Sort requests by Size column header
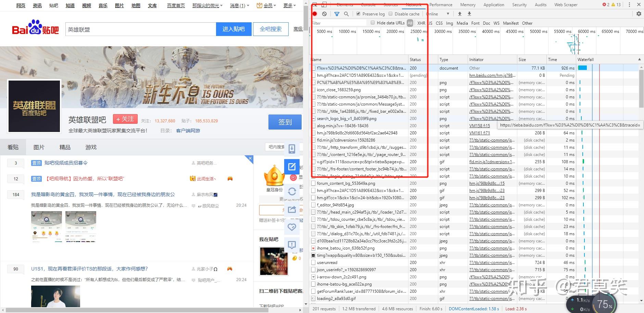The height and width of the screenshot is (313, 644). [x=532, y=60]
